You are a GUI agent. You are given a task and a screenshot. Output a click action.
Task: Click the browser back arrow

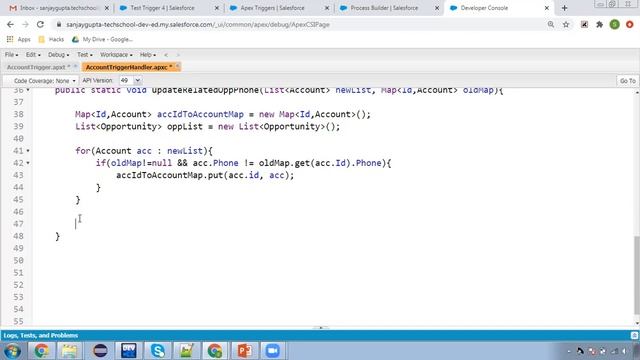coord(10,24)
